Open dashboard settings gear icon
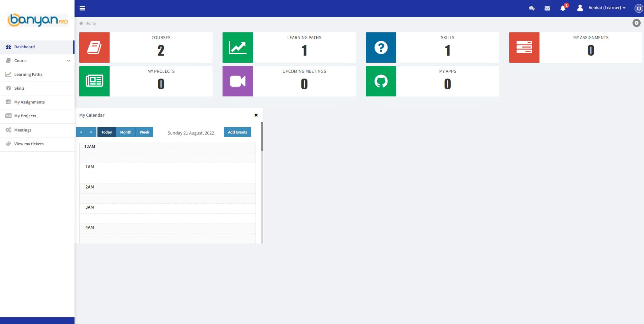The height and width of the screenshot is (324, 644). [x=636, y=23]
